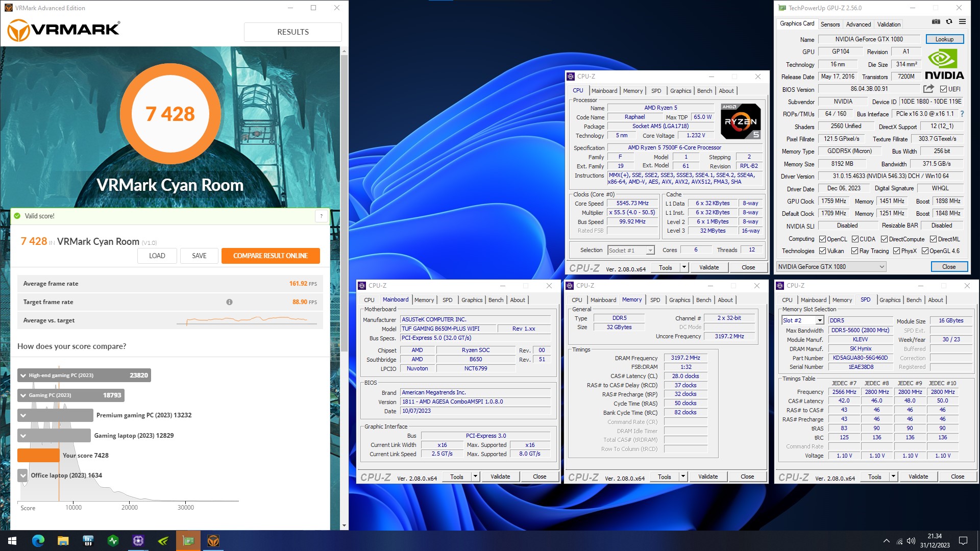Viewport: 980px width, 551px height.
Task: Open Tools dropdown arrow in CPU-Z CPU window
Action: click(684, 267)
